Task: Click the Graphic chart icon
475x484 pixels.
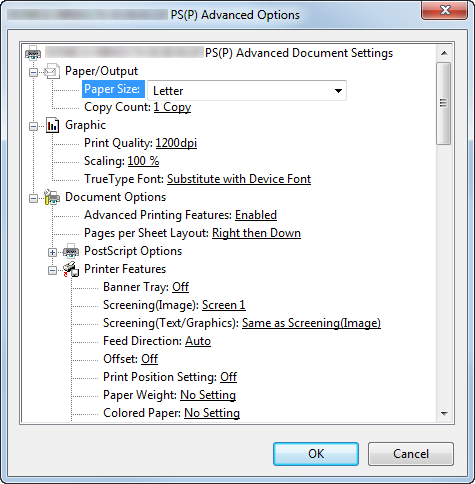Action: pyautogui.click(x=52, y=125)
